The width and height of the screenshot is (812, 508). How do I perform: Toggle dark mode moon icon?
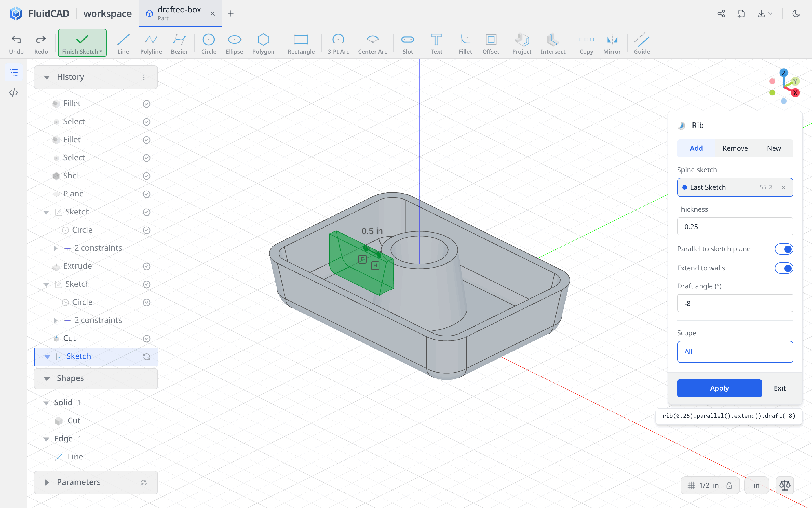click(796, 14)
